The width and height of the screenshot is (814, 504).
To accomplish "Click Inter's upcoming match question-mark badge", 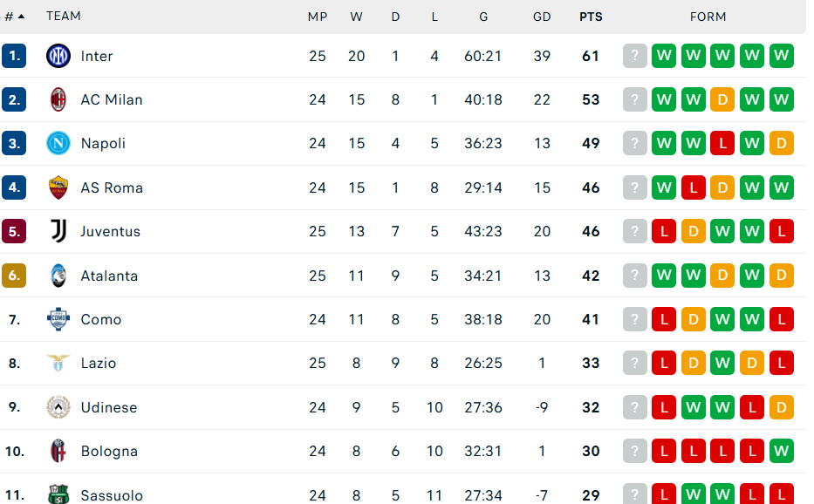I will click(x=635, y=56).
